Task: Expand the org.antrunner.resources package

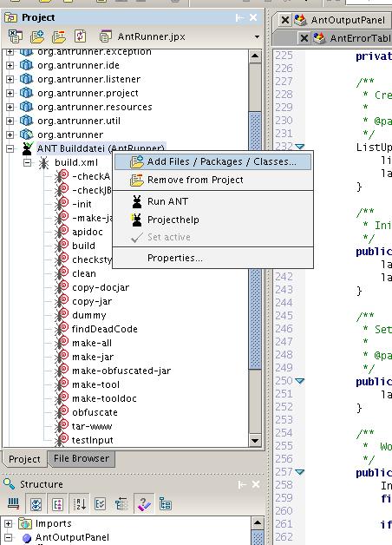Action: pos(10,107)
